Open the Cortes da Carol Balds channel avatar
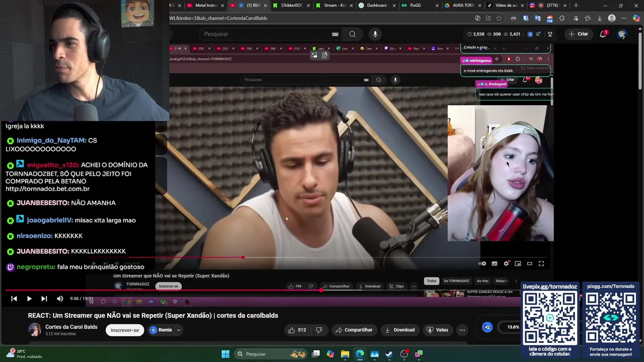The image size is (644, 362). pos(35,330)
